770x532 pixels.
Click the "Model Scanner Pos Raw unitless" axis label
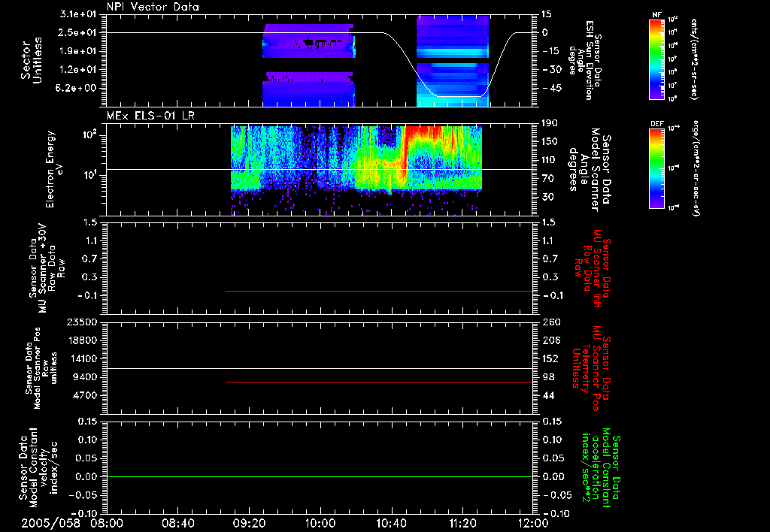[41, 368]
